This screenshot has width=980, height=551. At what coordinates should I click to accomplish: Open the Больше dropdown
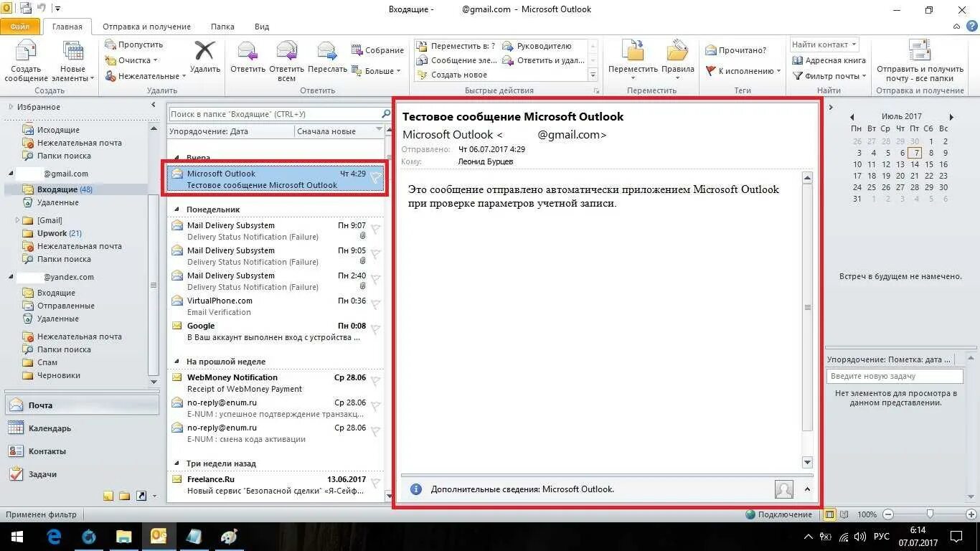point(375,71)
